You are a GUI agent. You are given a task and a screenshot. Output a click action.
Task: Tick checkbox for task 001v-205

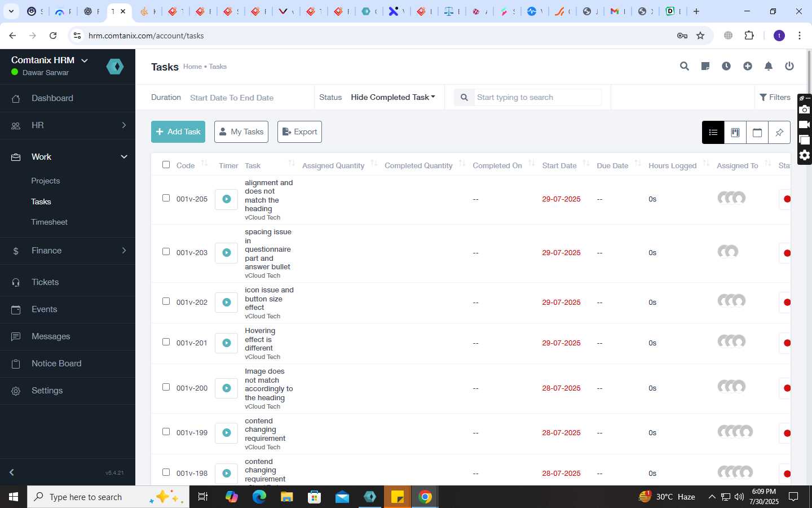(x=166, y=198)
